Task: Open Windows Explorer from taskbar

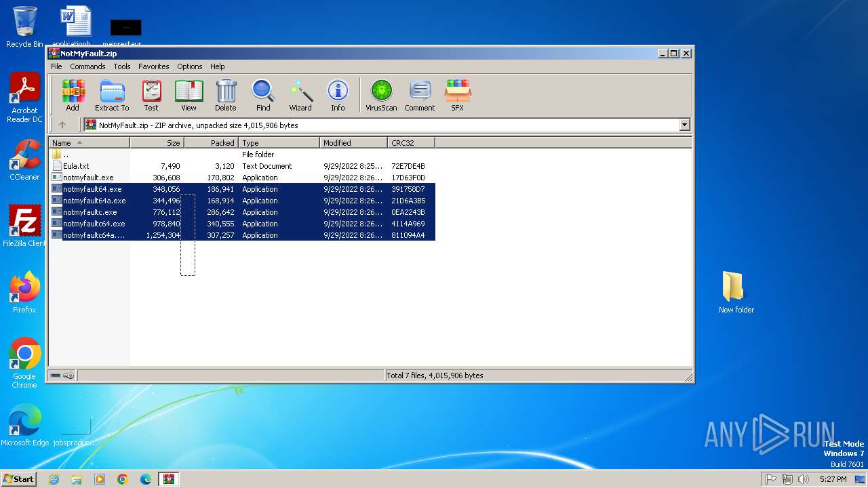Action: pyautogui.click(x=77, y=479)
